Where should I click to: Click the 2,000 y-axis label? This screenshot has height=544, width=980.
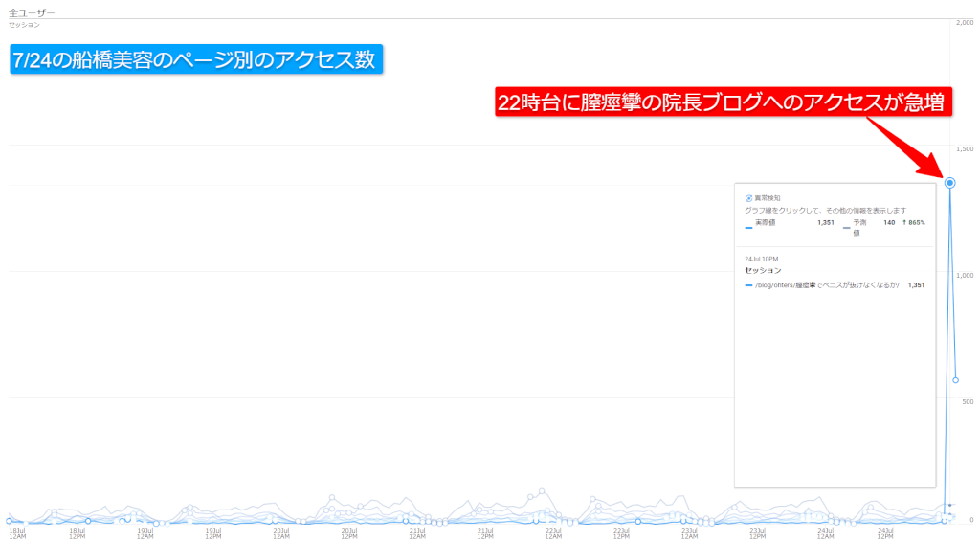point(965,23)
